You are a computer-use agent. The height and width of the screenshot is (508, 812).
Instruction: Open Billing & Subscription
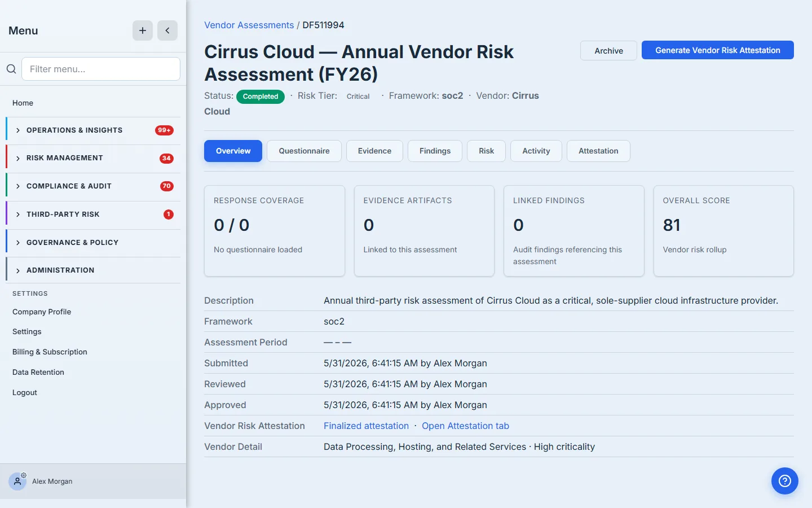tap(50, 352)
